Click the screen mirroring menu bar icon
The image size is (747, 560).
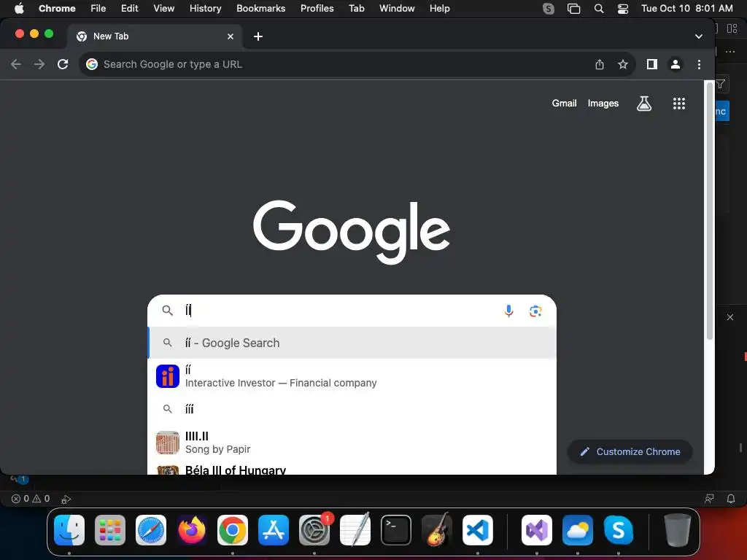[573, 9]
